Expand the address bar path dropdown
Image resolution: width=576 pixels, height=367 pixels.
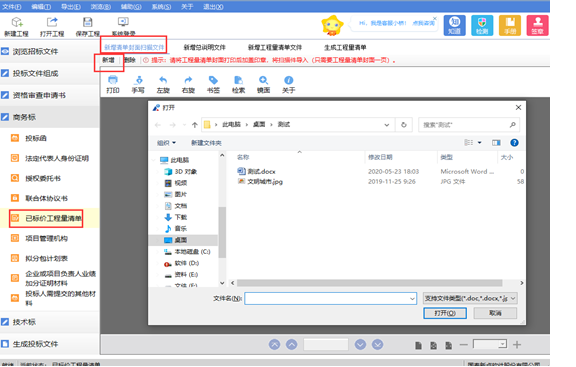tap(387, 125)
